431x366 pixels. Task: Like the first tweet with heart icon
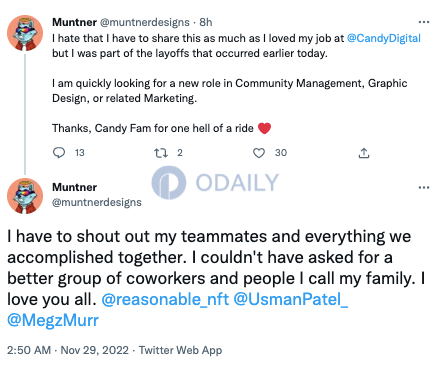(x=259, y=153)
